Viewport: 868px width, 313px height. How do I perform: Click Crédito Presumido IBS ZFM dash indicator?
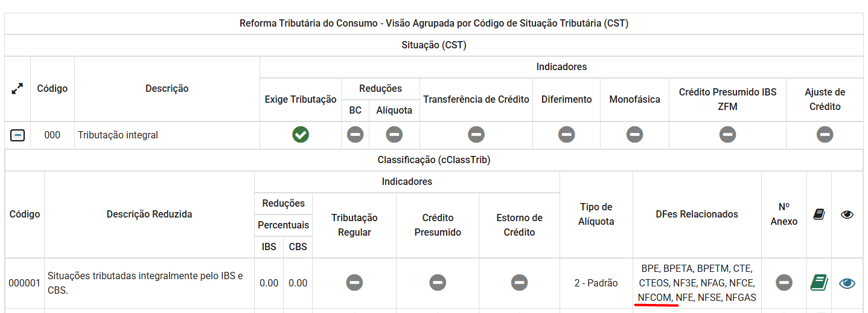coord(727,135)
